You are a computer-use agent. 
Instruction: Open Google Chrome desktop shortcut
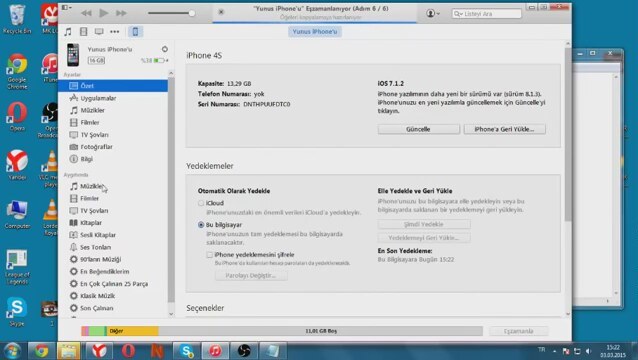pyautogui.click(x=17, y=72)
